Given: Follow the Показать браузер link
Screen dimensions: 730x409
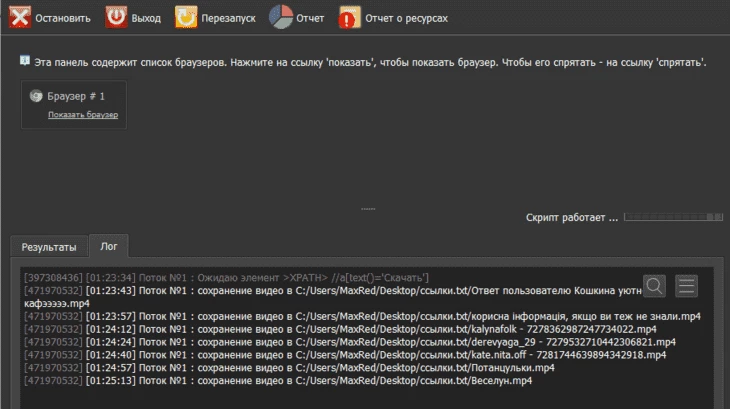Looking at the screenshot, I should click(x=83, y=115).
